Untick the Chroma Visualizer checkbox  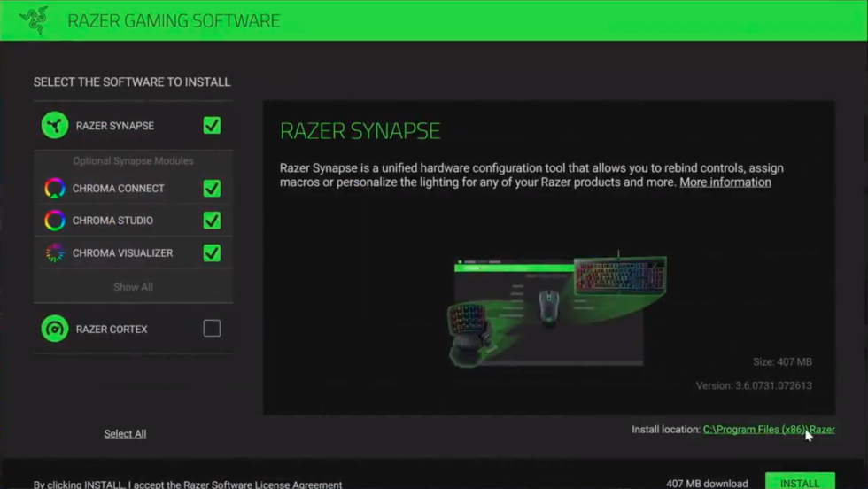click(x=212, y=252)
